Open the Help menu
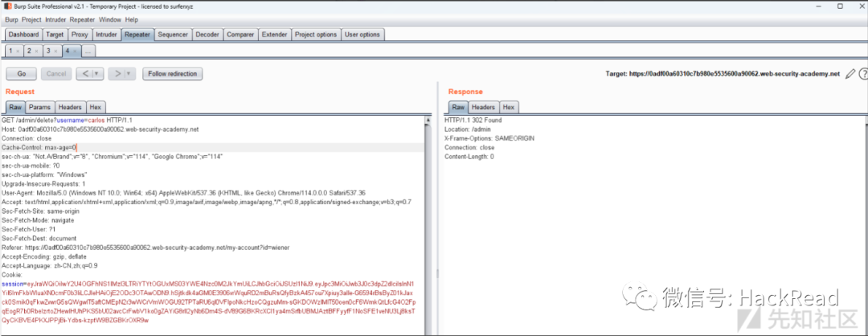This screenshot has height=336, width=868. (132, 19)
